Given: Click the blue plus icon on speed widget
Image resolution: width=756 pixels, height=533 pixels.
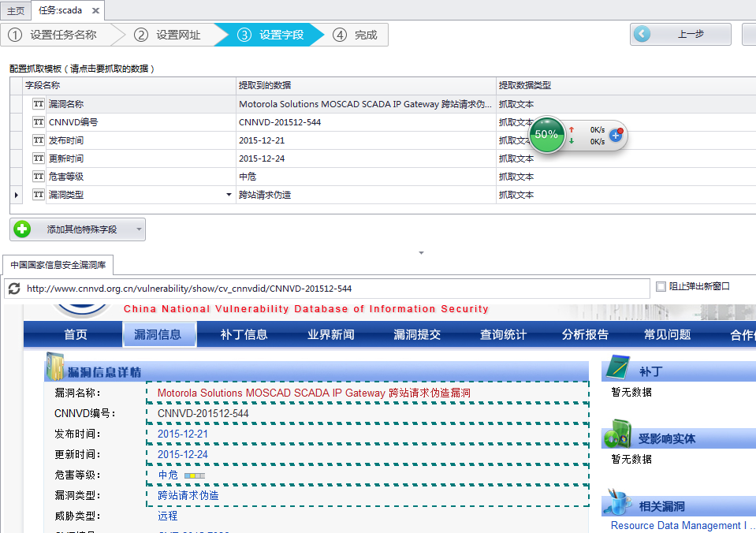Looking at the screenshot, I should [x=616, y=135].
